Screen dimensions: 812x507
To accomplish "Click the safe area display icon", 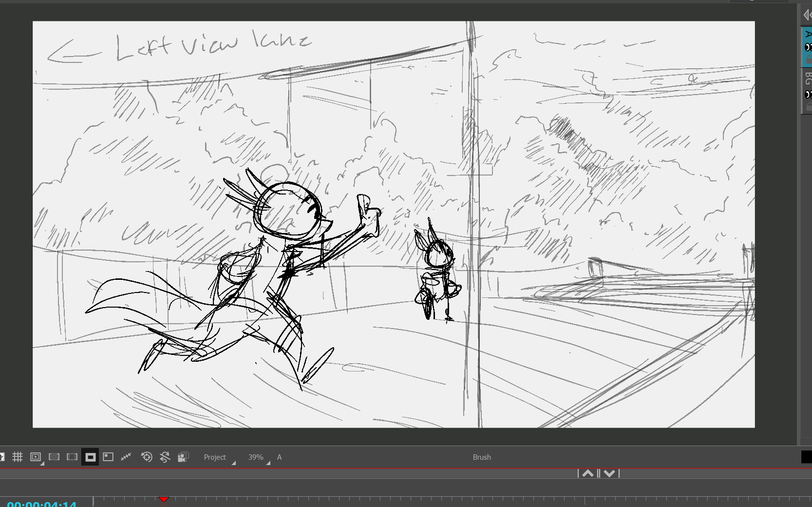I will click(x=35, y=457).
